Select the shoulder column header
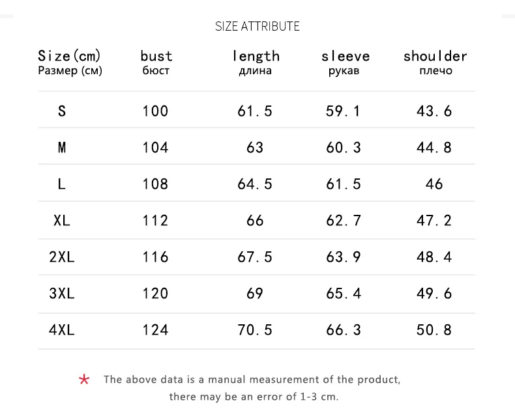Image resolution: width=515 pixels, height=420 pixels. tap(435, 63)
